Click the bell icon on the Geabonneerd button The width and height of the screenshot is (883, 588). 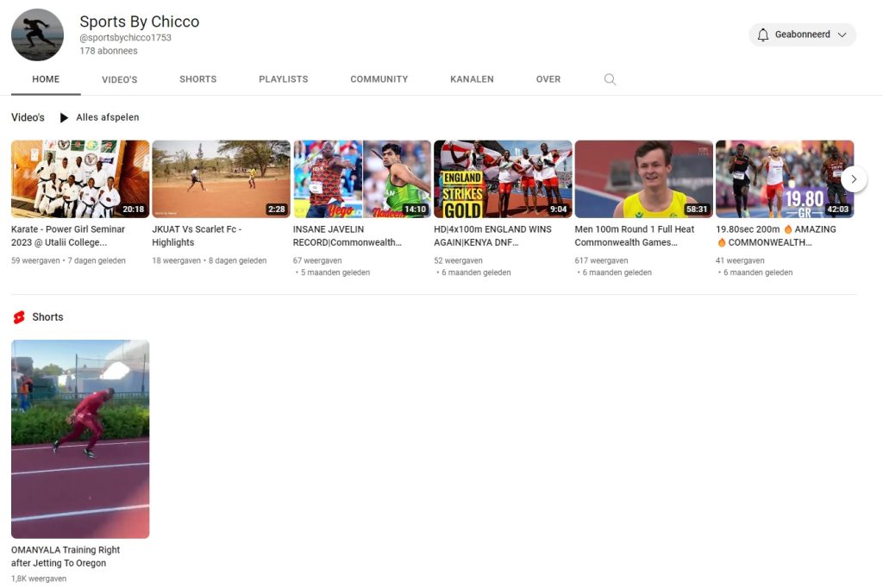coord(762,34)
